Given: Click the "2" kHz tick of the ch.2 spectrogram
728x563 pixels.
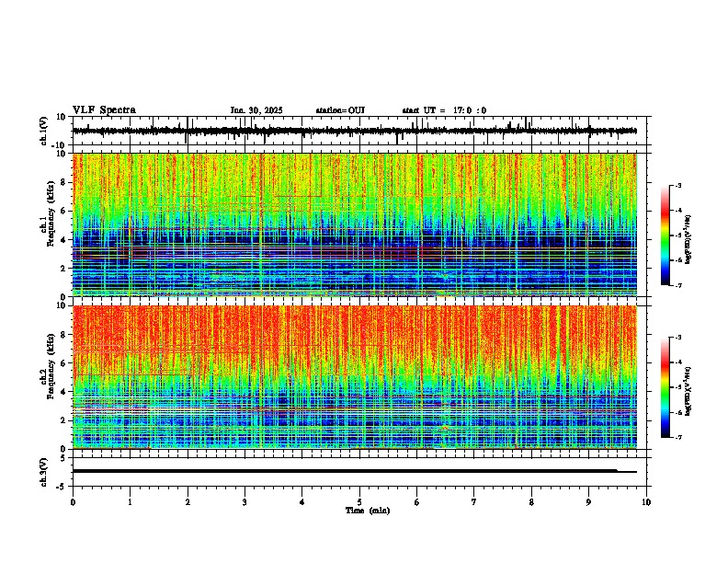Looking at the screenshot, I should [63, 420].
